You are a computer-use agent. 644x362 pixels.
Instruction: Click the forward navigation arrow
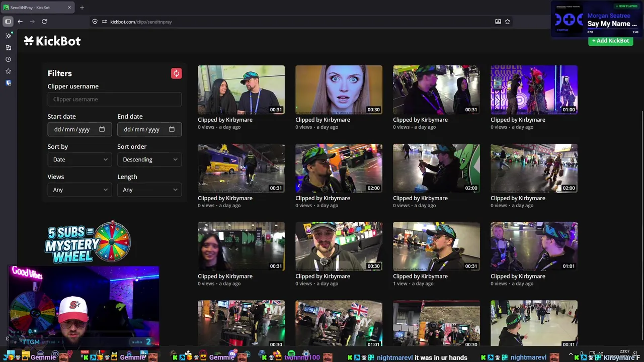(32, 22)
